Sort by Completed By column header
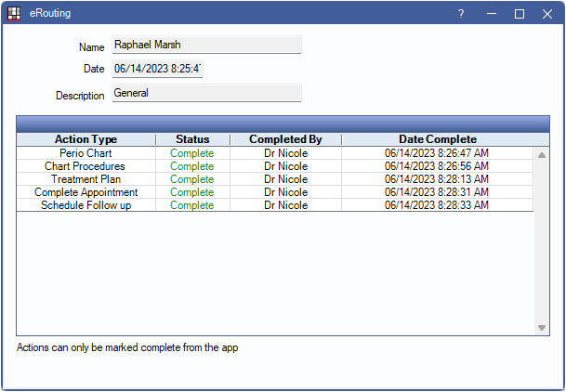This screenshot has height=392, width=566. (285, 139)
